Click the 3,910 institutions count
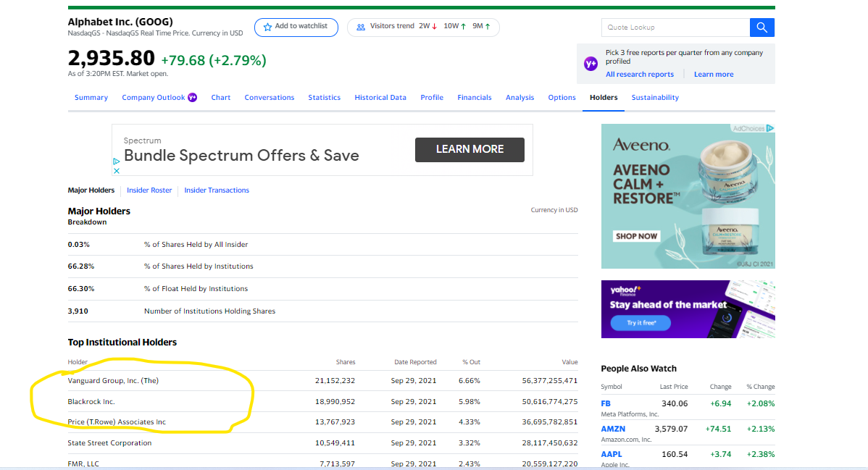 [78, 311]
